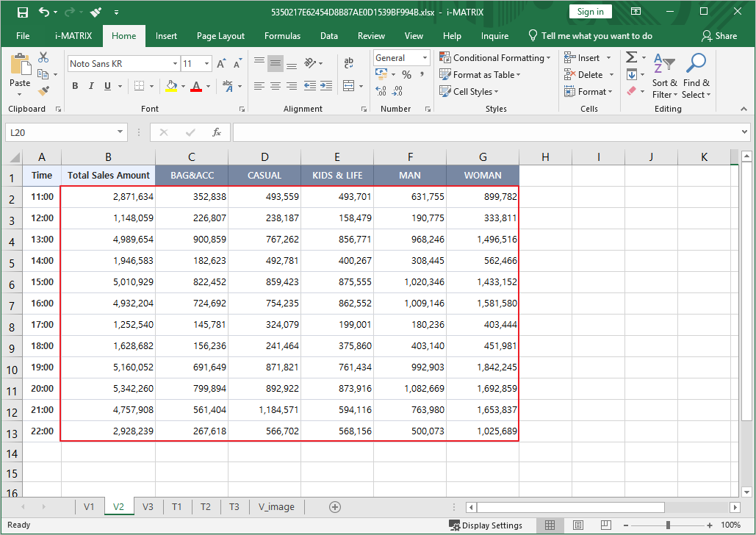Select the Format Painter brush
This screenshot has width=756, height=535.
click(43, 91)
